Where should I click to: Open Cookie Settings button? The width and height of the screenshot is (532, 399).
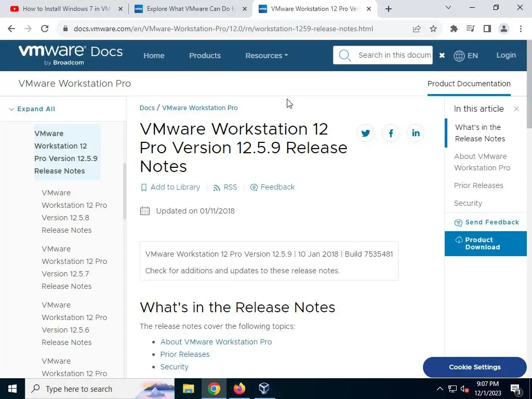475,367
